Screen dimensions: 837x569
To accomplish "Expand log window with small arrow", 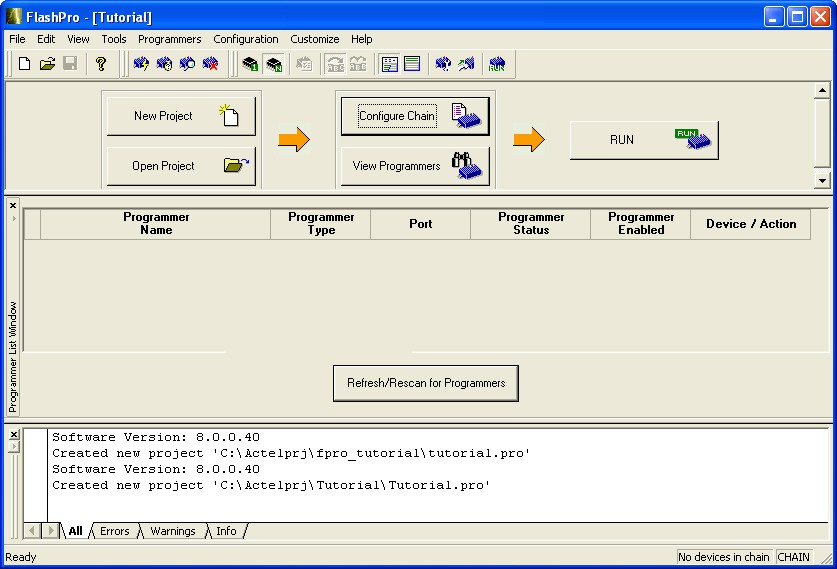I will 14,446.
